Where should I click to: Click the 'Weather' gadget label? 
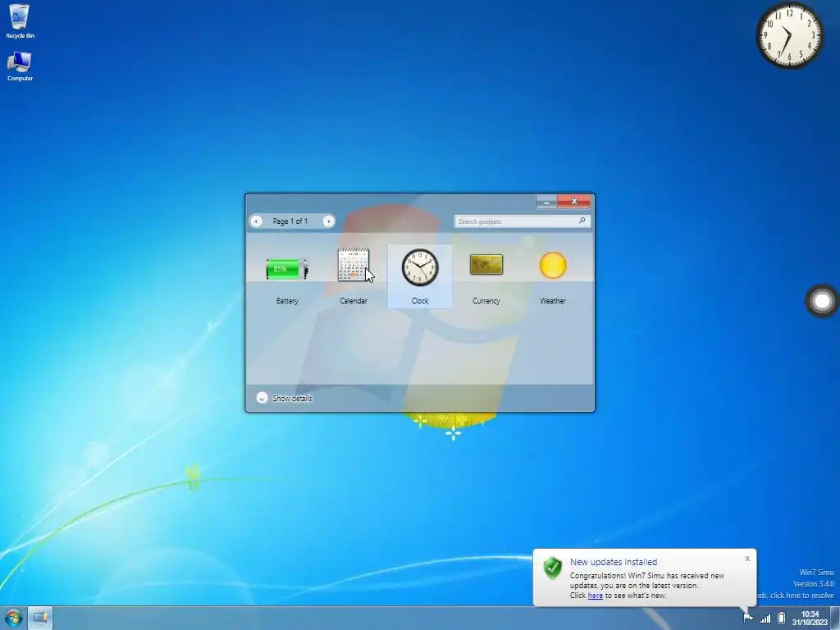[553, 301]
